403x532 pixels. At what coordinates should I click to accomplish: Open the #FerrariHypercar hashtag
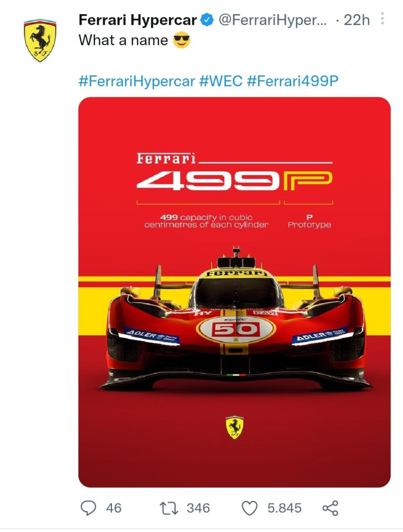coord(137,81)
